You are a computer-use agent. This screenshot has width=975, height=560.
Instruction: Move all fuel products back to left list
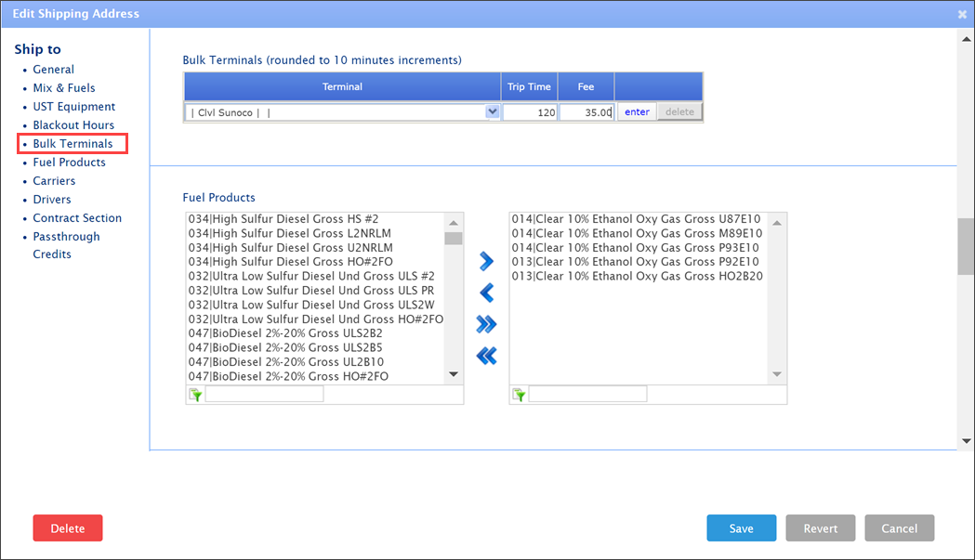tap(486, 356)
